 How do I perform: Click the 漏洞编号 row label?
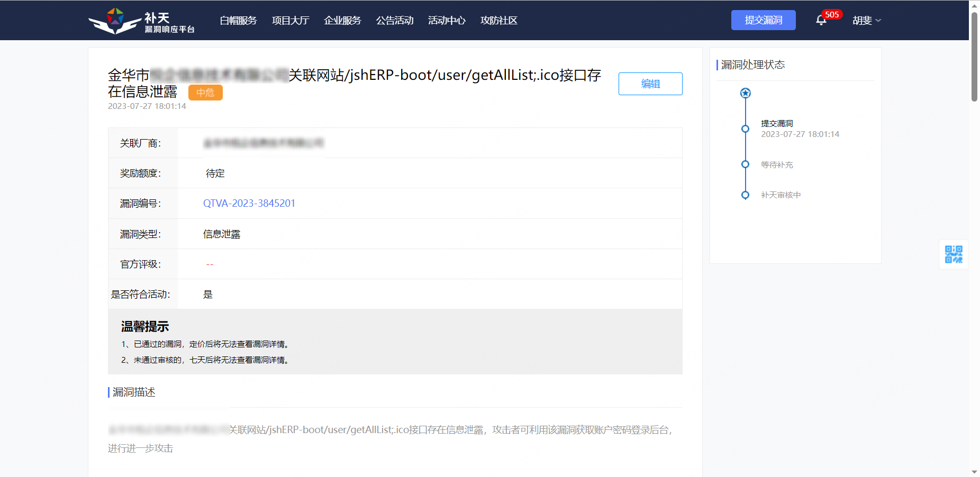point(140,203)
